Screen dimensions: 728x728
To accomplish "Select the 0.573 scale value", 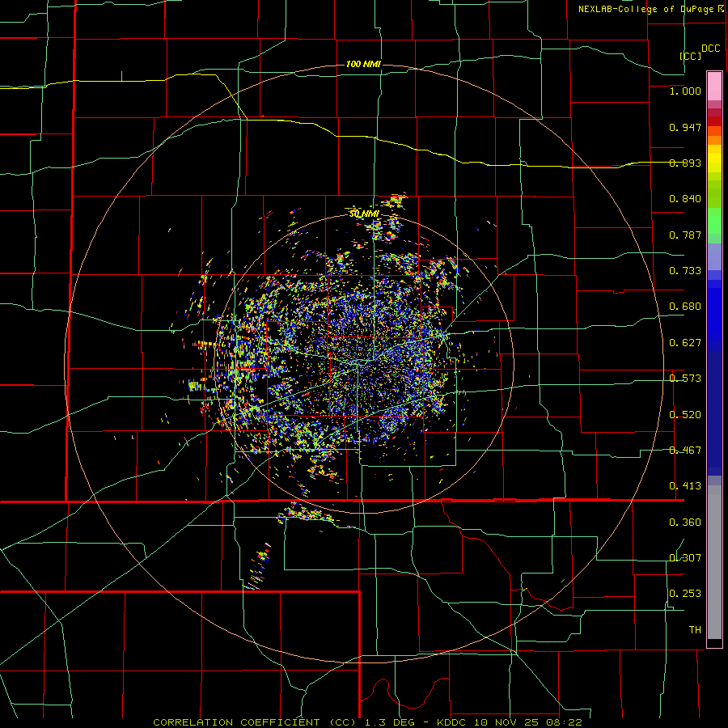I will [685, 379].
